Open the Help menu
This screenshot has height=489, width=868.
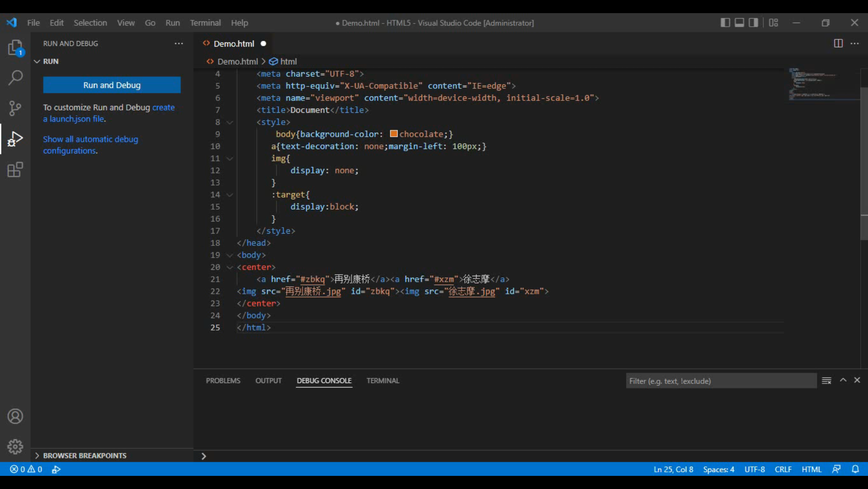click(x=240, y=23)
